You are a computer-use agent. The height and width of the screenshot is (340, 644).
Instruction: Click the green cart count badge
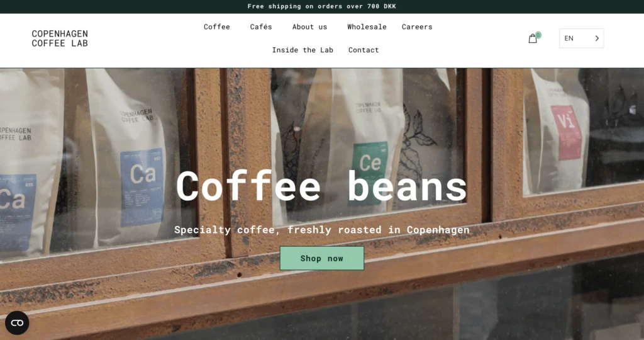[538, 35]
